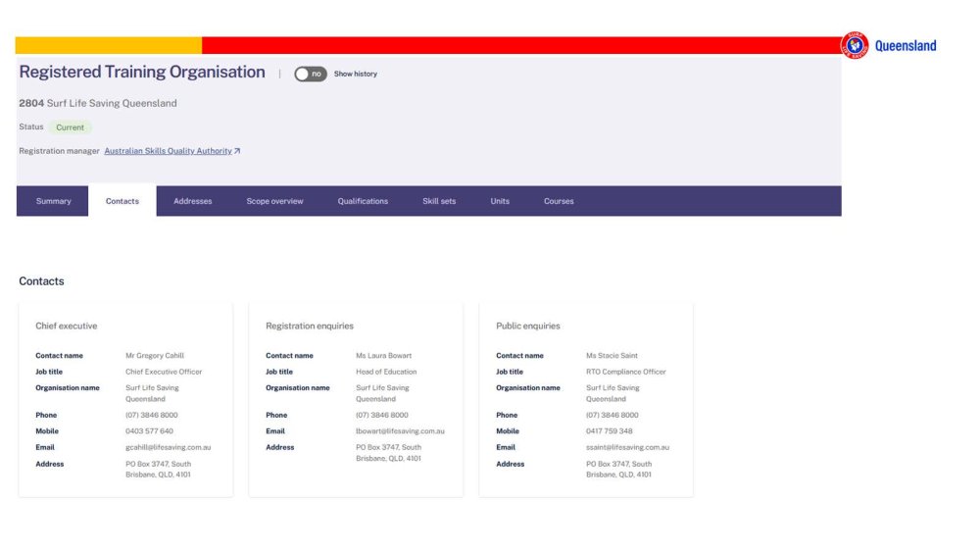Click the Public enquiries card title
The image size is (980, 552).
(x=527, y=326)
